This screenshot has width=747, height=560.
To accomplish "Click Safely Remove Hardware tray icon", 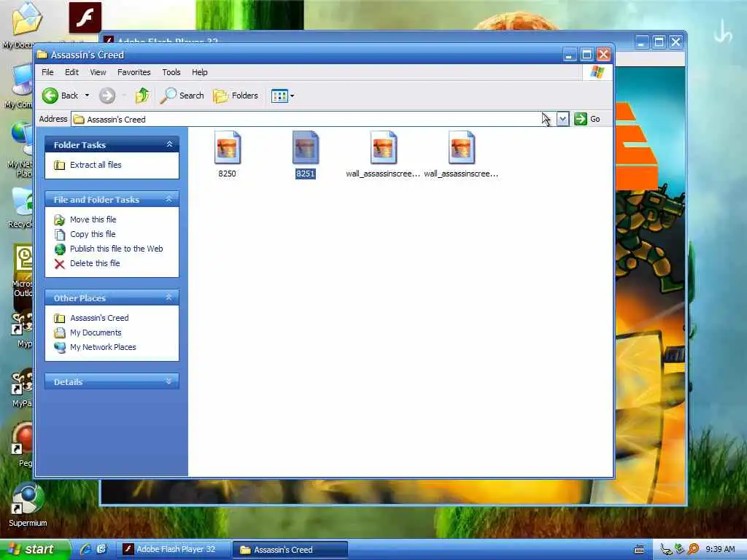I will click(680, 550).
